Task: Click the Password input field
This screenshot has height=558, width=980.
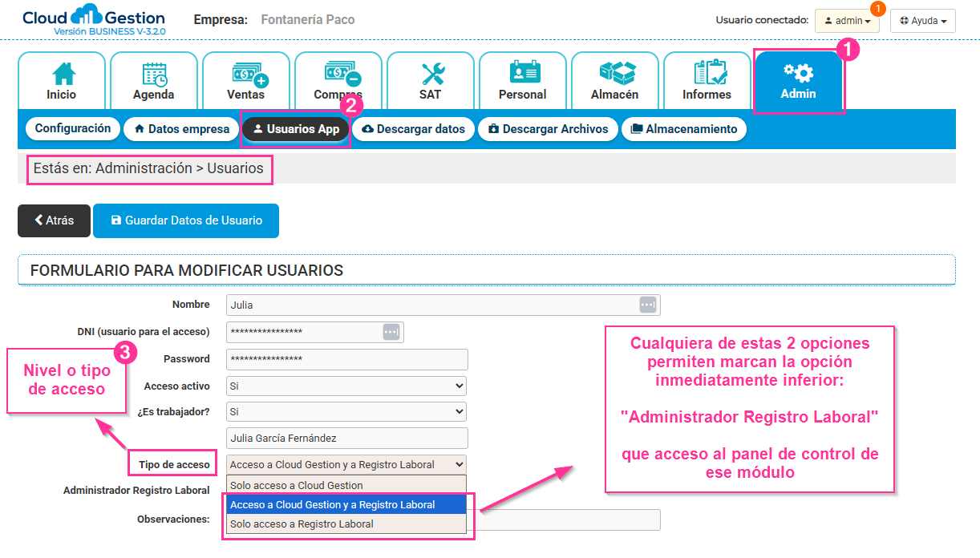Action: coord(347,359)
